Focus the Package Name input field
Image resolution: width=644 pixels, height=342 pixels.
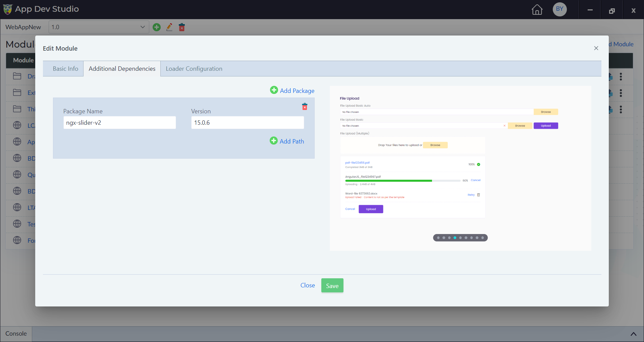click(119, 123)
